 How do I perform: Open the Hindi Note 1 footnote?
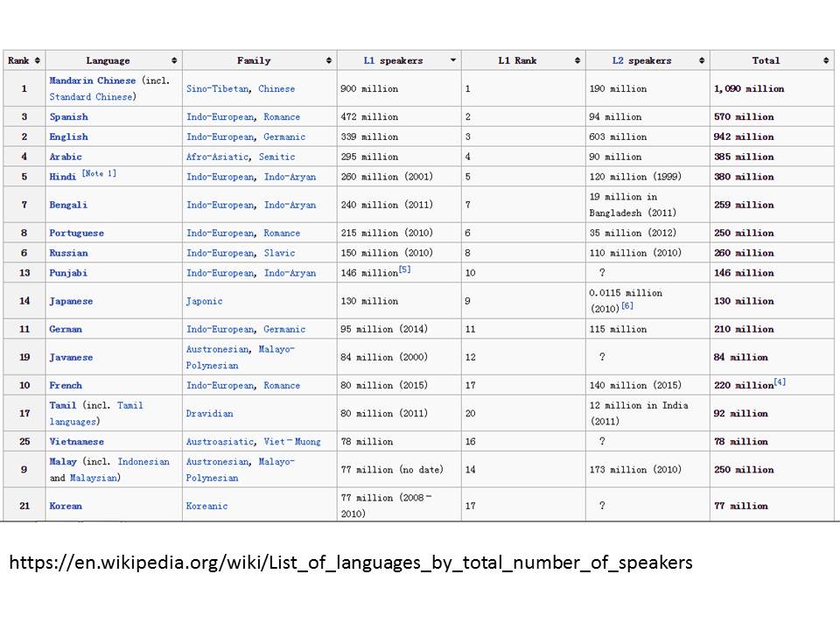pyautogui.click(x=99, y=174)
